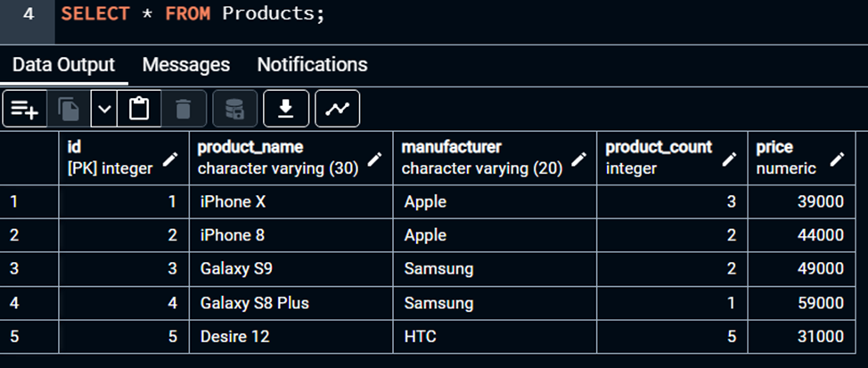Click the Copy rows icon
868x368 pixels.
(x=69, y=109)
